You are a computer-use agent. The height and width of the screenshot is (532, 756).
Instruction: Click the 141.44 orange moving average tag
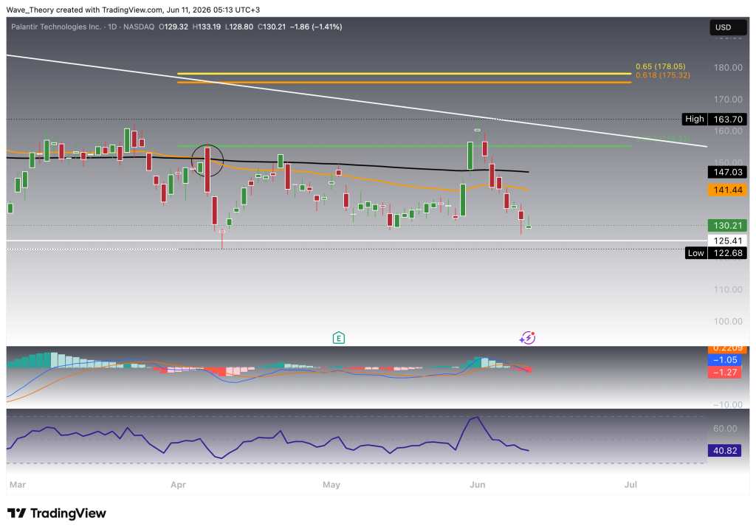[x=727, y=190]
